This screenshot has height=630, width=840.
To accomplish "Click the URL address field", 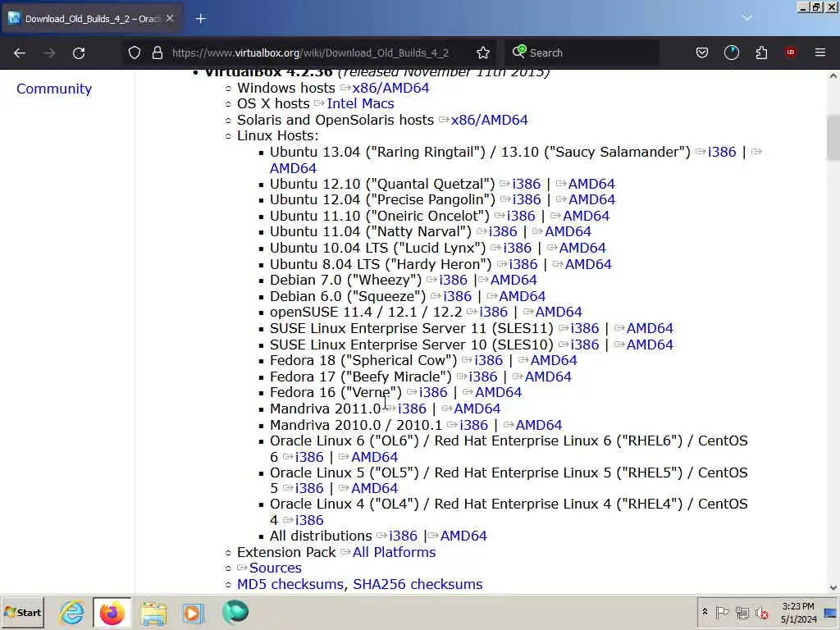I will tap(311, 52).
